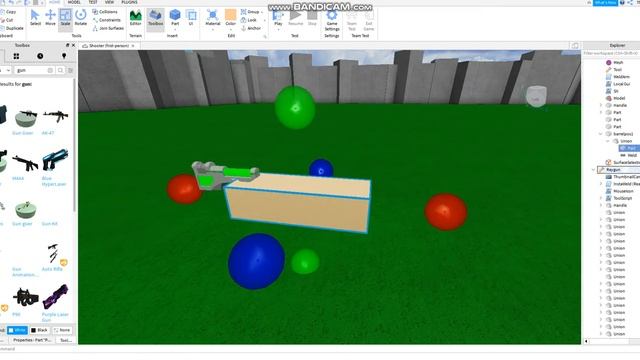Open Toolbox creations lightbulb tab
The width and height of the screenshot is (640, 360).
[64, 56]
